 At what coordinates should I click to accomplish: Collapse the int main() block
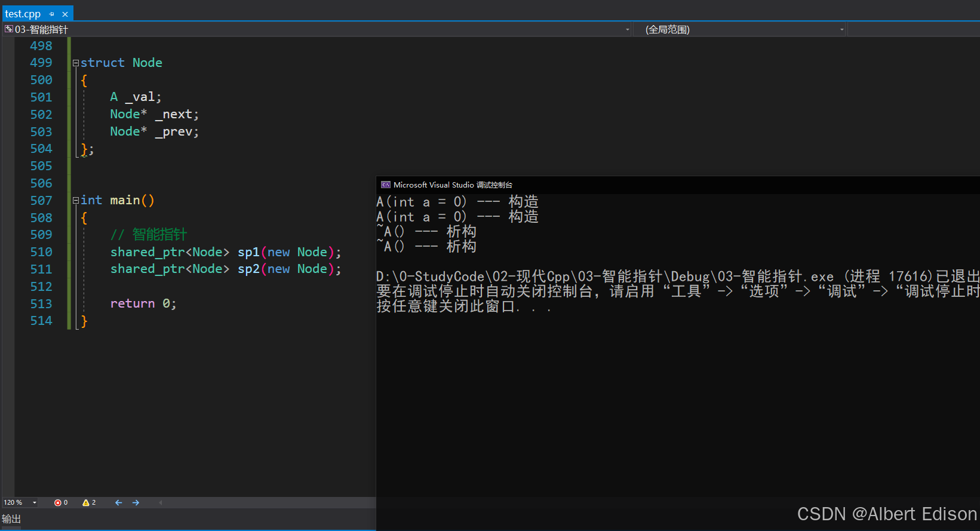[76, 200]
